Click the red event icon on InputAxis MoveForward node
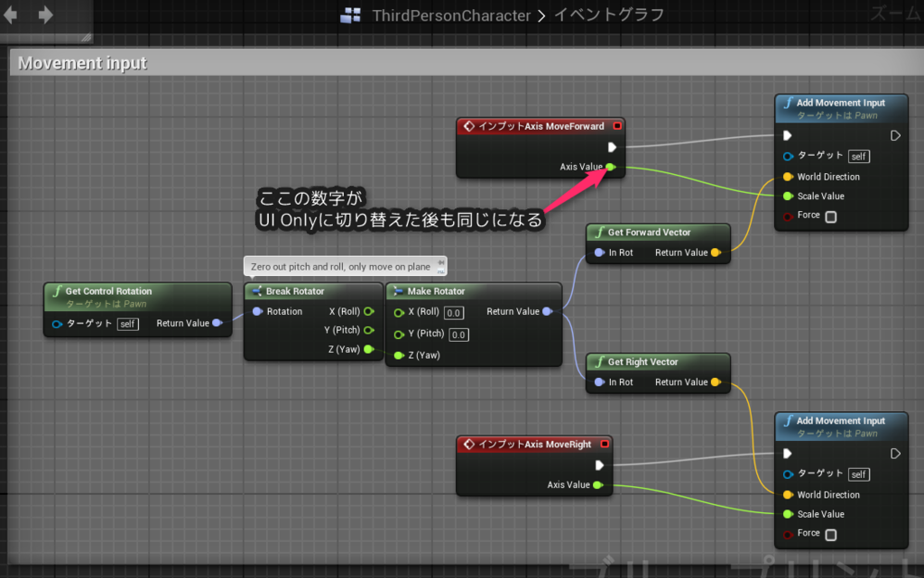 point(470,125)
